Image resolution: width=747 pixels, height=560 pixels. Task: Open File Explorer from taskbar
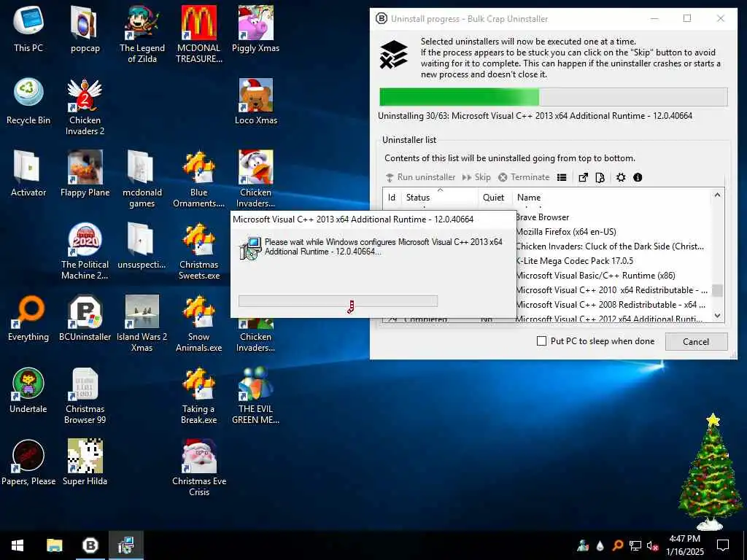tap(54, 545)
